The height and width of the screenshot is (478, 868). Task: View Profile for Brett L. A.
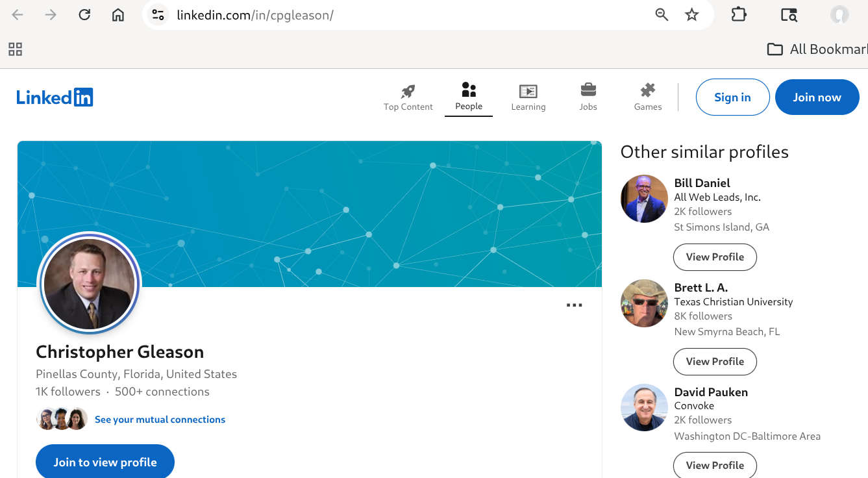715,362
